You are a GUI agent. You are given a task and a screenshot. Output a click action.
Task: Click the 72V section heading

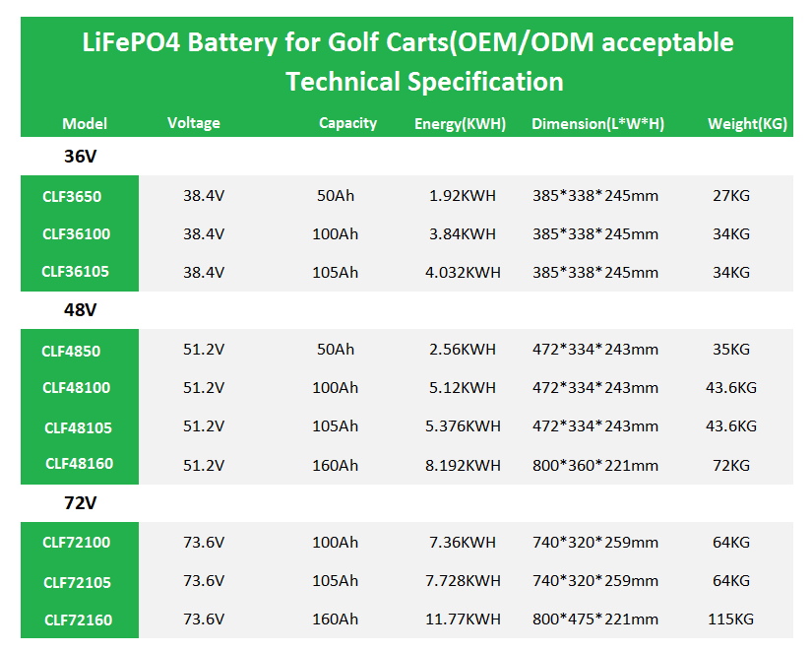(x=80, y=502)
